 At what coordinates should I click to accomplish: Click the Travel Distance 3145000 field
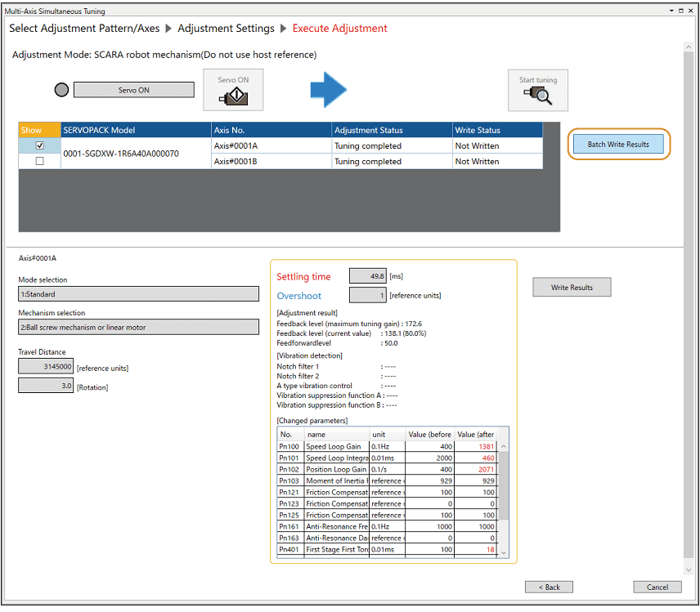[x=46, y=368]
